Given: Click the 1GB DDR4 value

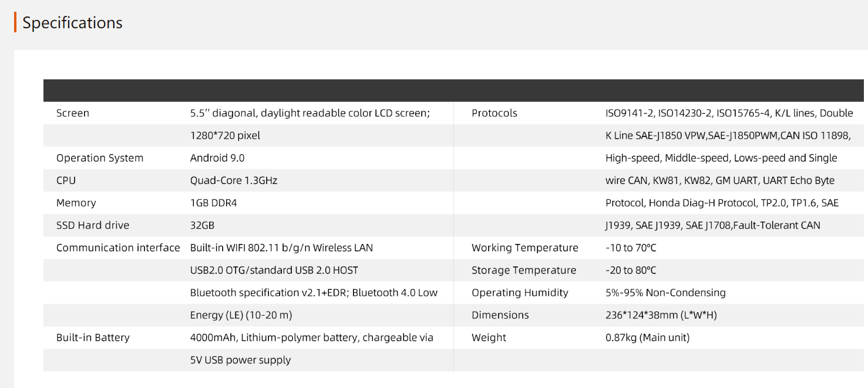Looking at the screenshot, I should [x=214, y=203].
